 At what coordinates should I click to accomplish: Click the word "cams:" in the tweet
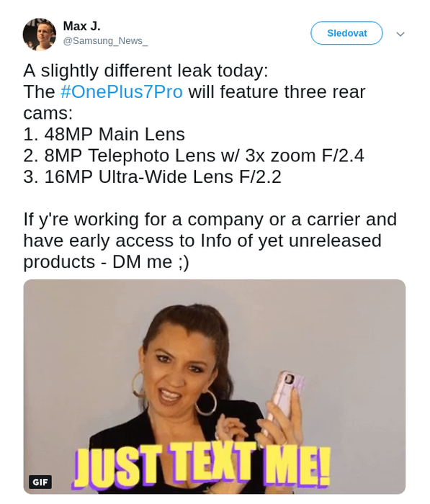point(48,113)
